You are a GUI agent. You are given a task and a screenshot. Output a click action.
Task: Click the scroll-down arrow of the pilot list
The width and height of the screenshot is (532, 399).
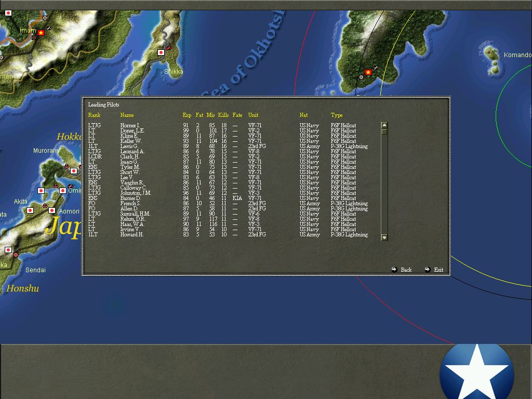(x=384, y=237)
